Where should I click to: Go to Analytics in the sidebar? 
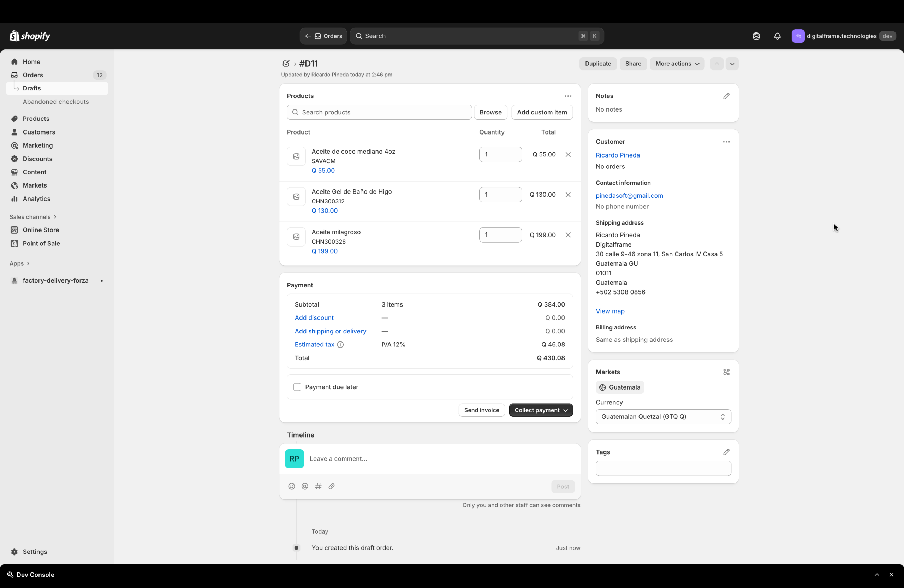point(36,199)
